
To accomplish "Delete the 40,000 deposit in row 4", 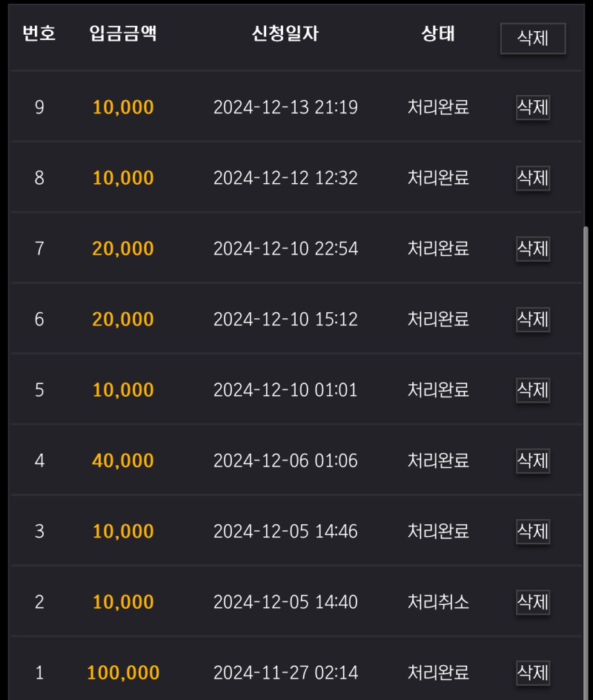I will click(x=533, y=460).
